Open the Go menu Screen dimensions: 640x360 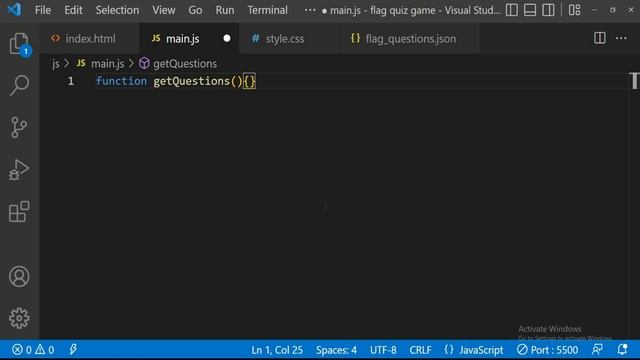pyautogui.click(x=195, y=10)
